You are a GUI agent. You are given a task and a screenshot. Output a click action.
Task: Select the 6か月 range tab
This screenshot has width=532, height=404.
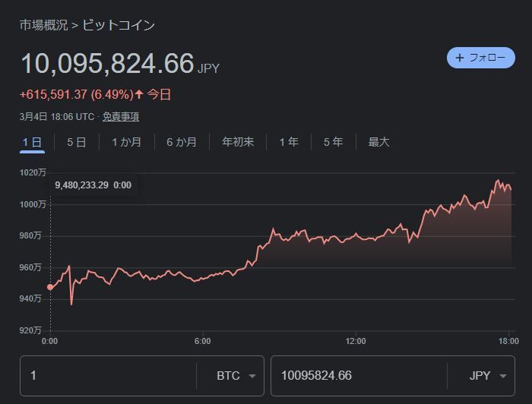pos(181,142)
